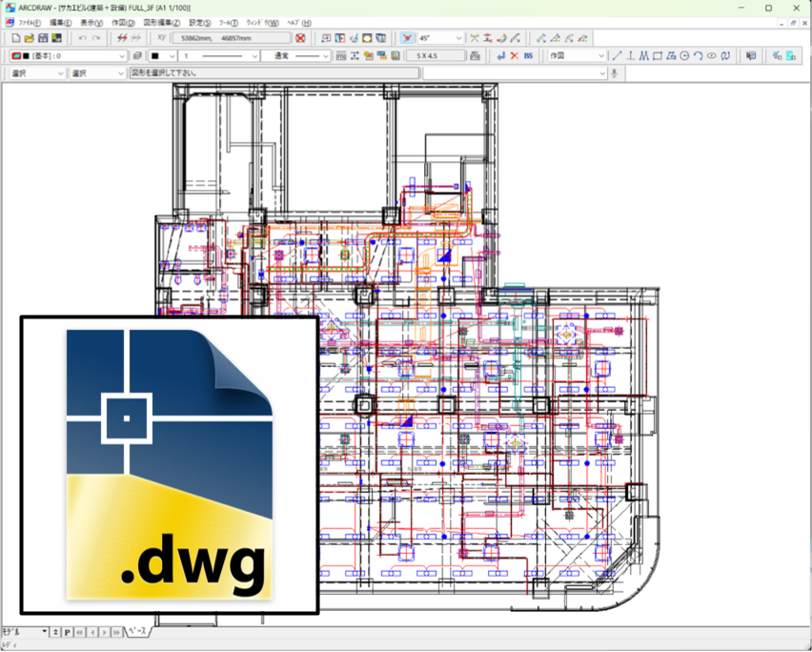Image resolution: width=812 pixels, height=652 pixels.
Task: Click the ARCDRAW app icon in menu bar
Action: pyautogui.click(x=10, y=23)
